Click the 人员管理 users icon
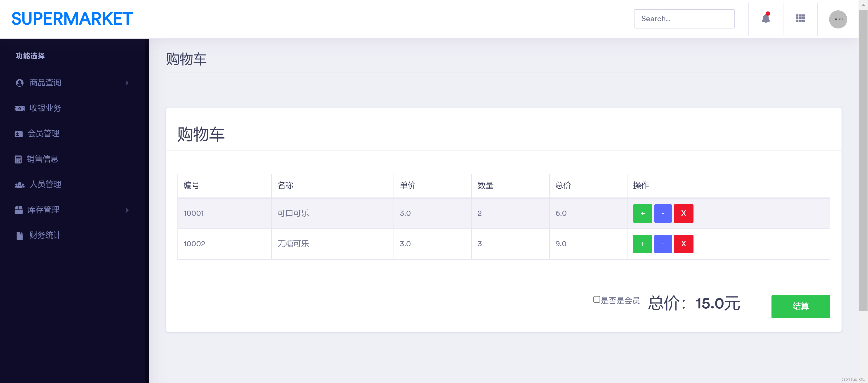Screen dimensions: 868x383 point(19,185)
